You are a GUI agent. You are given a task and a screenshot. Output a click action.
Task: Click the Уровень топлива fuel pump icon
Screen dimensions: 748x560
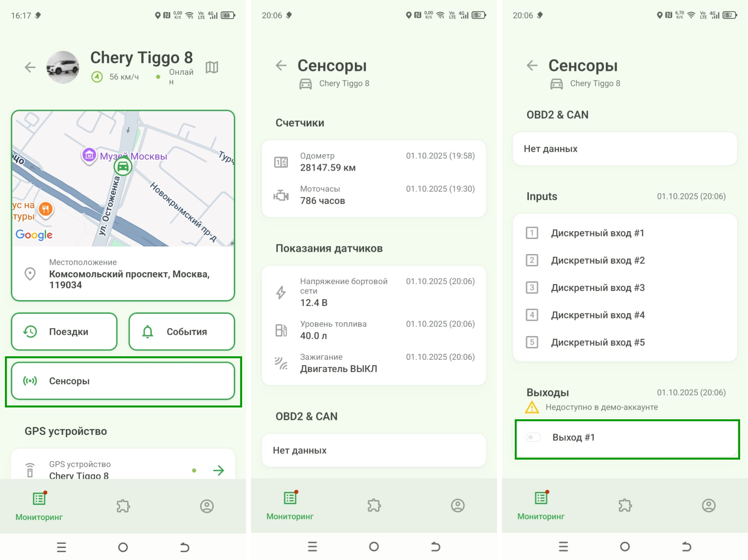[281, 330]
